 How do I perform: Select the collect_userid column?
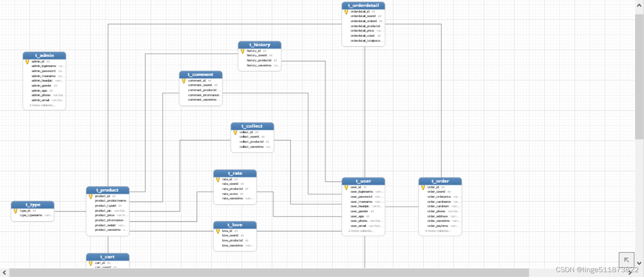(252, 137)
